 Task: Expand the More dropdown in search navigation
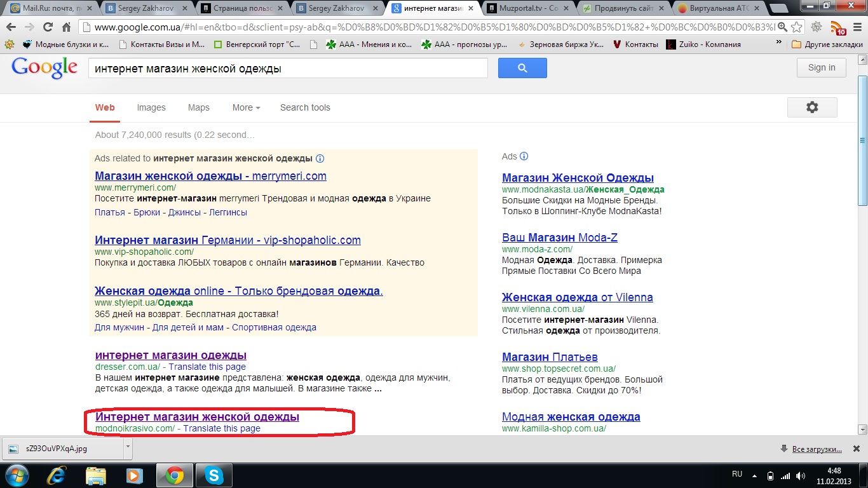pyautogui.click(x=246, y=107)
